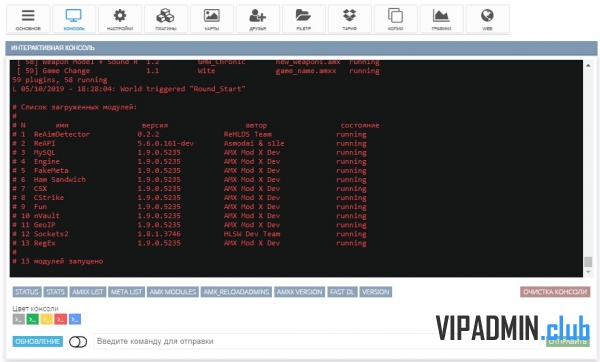
Task: Open the Основное hamburger menu section
Action: coord(28,19)
